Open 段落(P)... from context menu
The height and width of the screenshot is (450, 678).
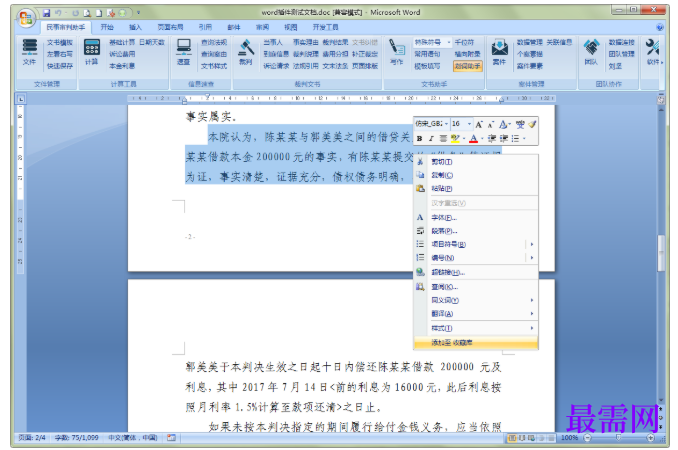tap(476, 231)
